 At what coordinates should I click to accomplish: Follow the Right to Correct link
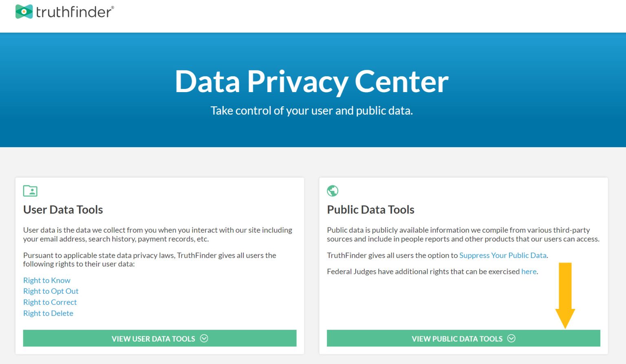[x=50, y=302]
